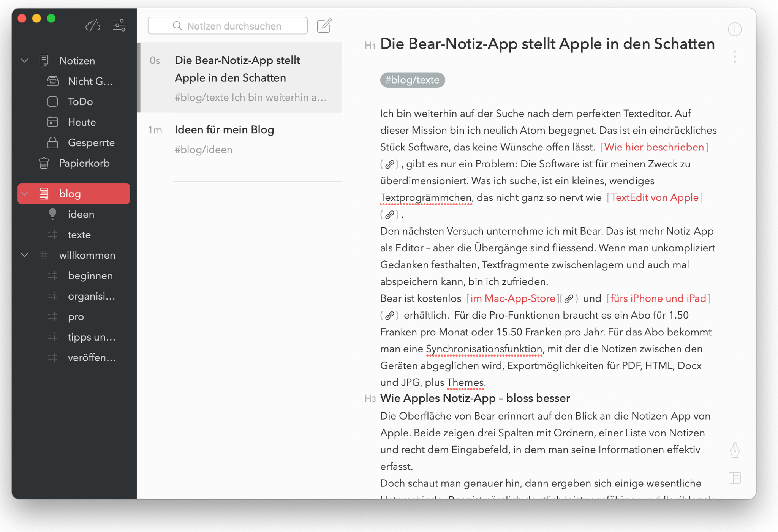Click heading Wie Apples Notiz-App – bloss besser
This screenshot has height=532, width=778.
[x=475, y=398]
